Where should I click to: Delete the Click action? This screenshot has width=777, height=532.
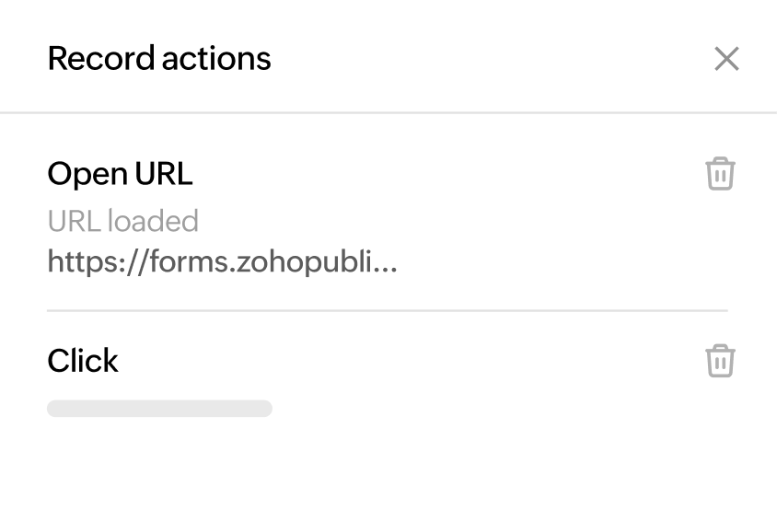[720, 361]
